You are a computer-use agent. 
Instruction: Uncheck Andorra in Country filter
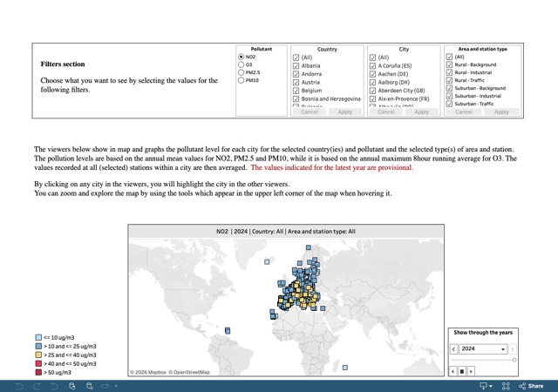point(296,74)
